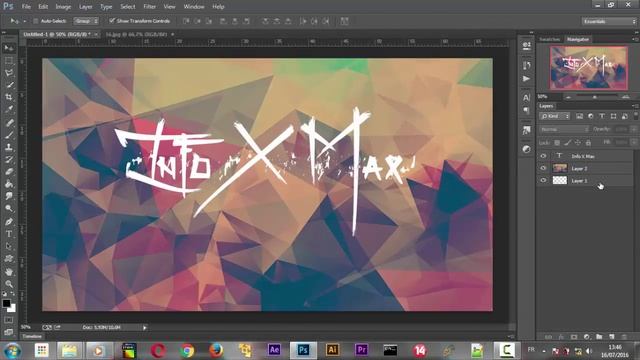This screenshot has width=640, height=360.
Task: Toggle Show Transform Controls checkbox
Action: click(112, 20)
